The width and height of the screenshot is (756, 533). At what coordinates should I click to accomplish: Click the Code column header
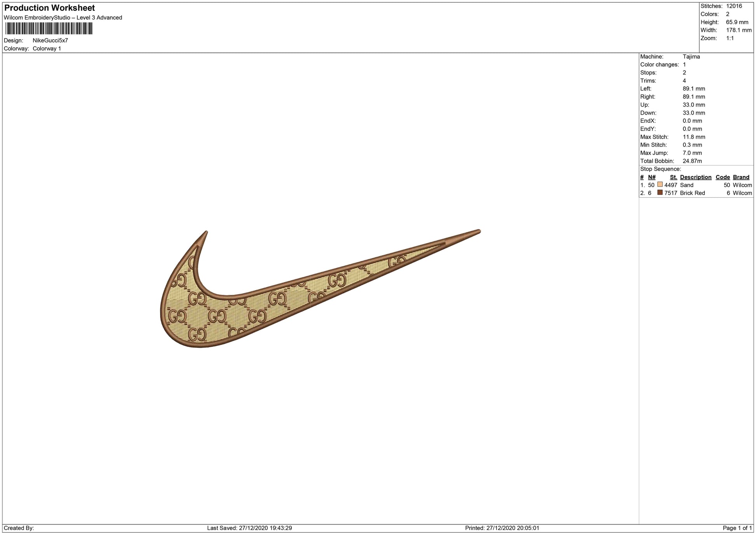click(x=723, y=177)
